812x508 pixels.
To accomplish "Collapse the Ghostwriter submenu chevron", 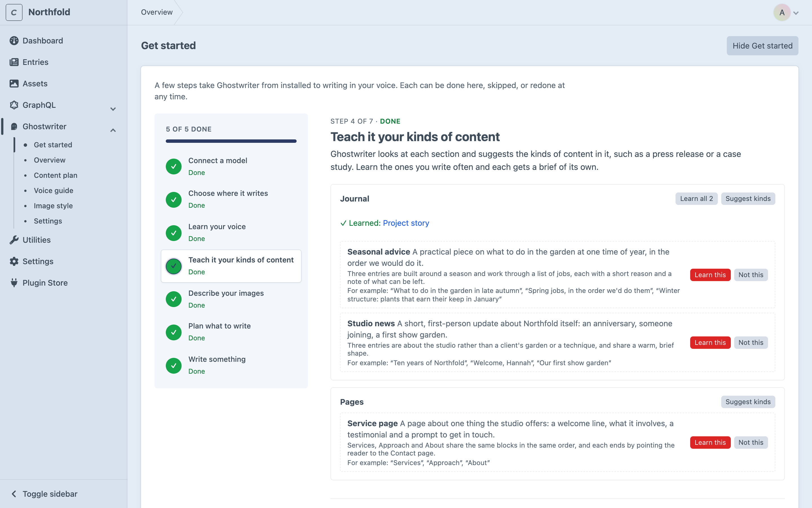I will pos(113,130).
